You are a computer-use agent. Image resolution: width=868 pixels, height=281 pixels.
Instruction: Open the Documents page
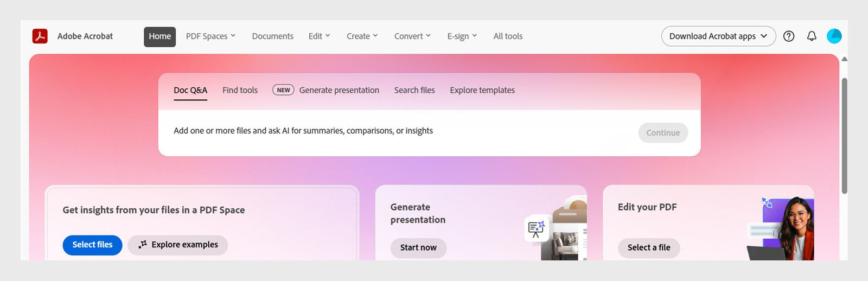273,36
